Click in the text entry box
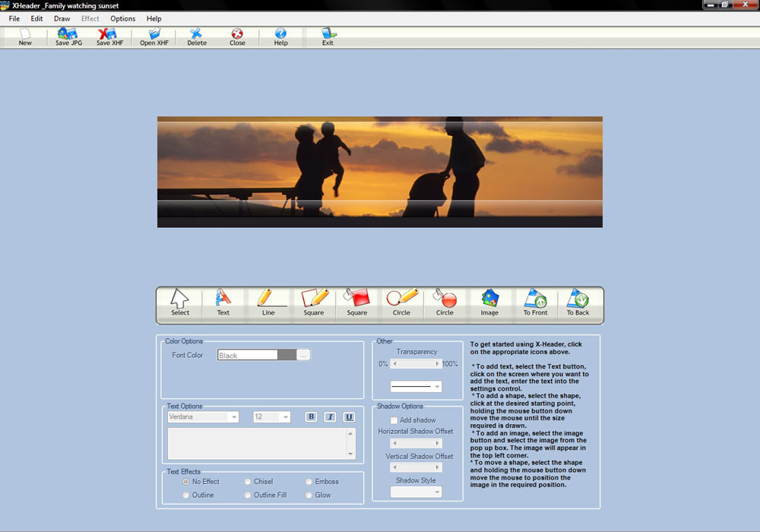This screenshot has width=760, height=532. pyautogui.click(x=256, y=443)
